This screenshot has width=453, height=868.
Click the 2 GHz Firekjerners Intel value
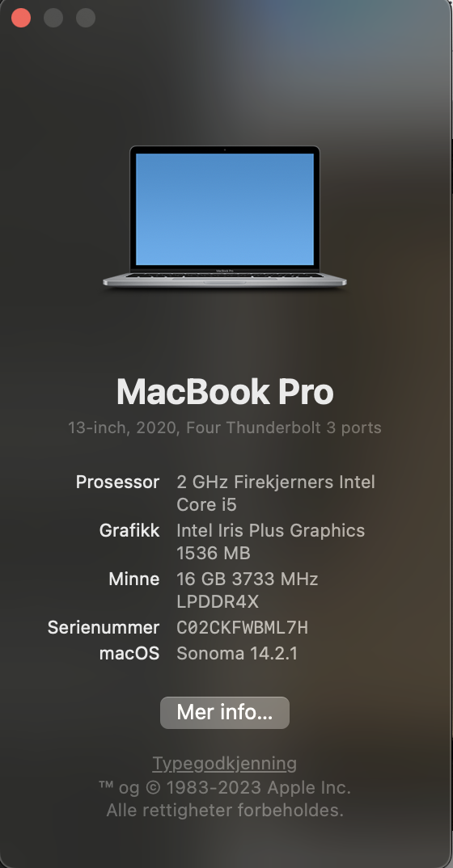tap(276, 482)
